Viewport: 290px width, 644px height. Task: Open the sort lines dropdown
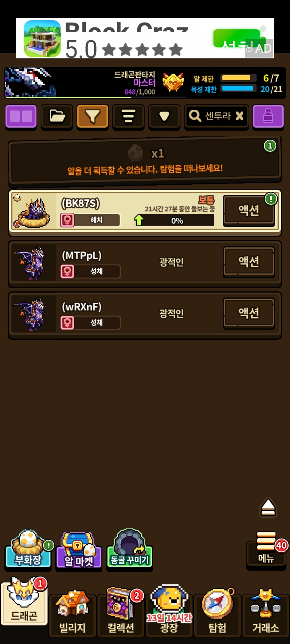128,117
